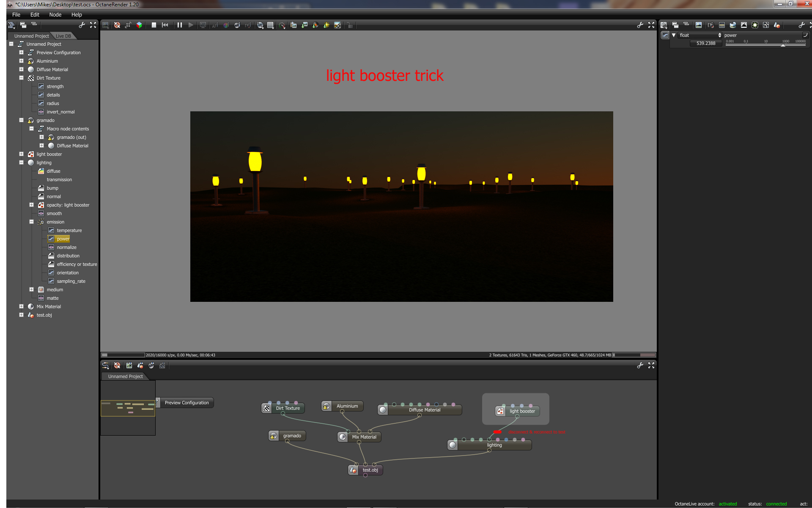Click the 539.2388 power value field

705,43
